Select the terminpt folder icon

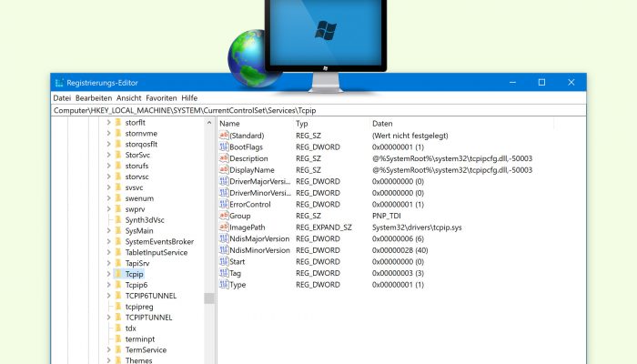(118, 339)
